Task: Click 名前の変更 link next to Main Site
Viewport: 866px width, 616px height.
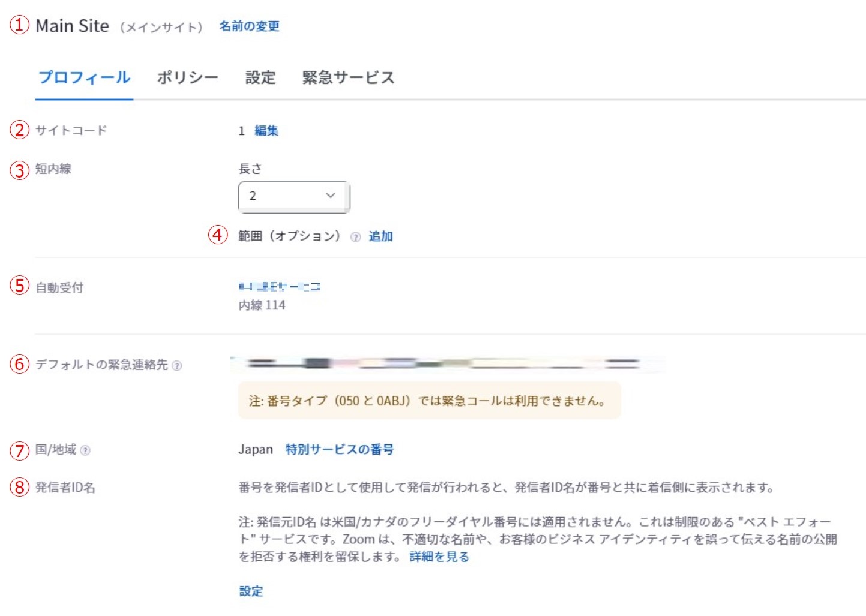Action: coord(250,26)
